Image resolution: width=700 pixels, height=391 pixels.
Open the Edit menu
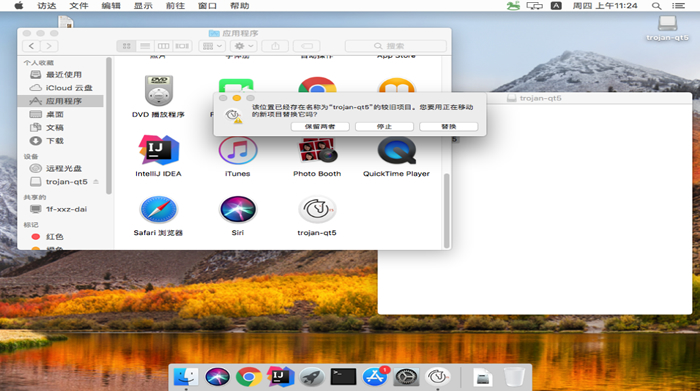click(111, 6)
